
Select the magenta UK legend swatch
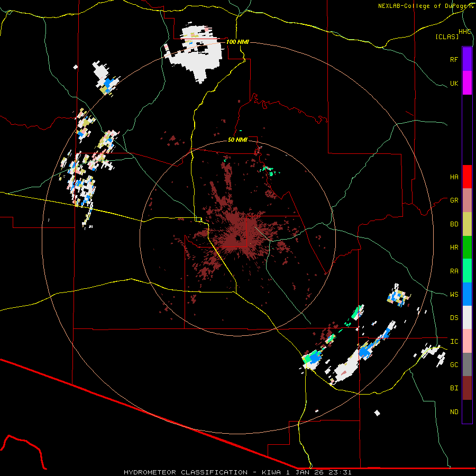click(467, 83)
